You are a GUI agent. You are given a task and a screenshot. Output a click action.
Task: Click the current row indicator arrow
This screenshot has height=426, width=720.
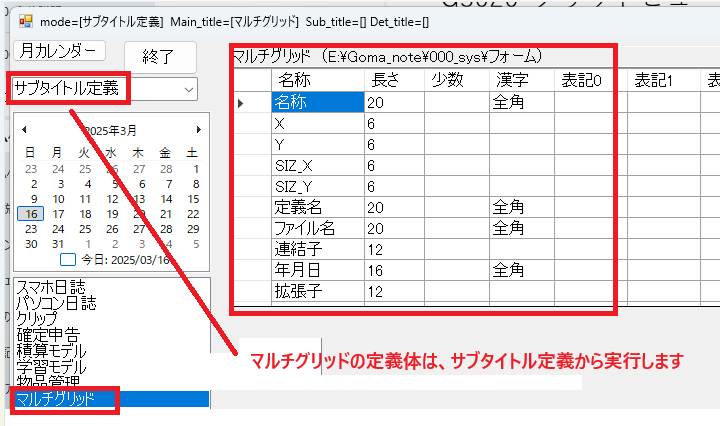click(241, 102)
